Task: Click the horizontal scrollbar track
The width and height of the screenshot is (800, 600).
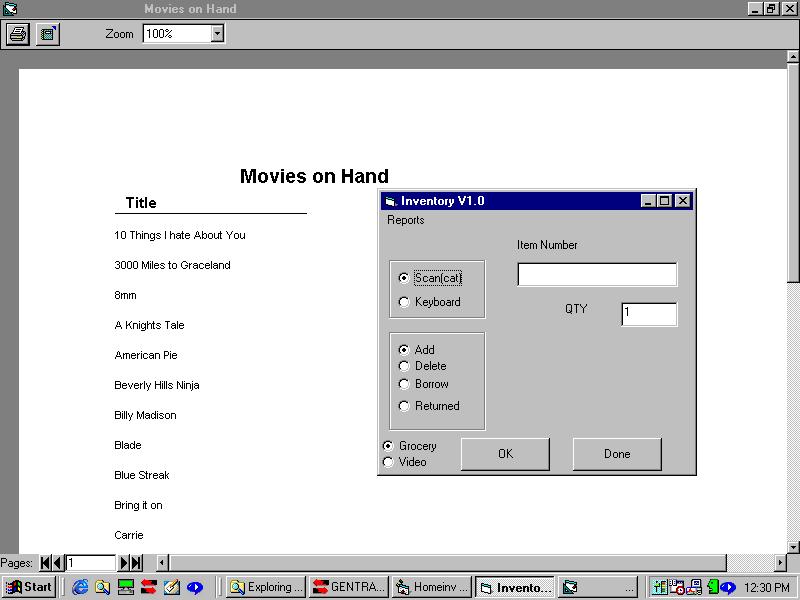Action: click(450, 563)
